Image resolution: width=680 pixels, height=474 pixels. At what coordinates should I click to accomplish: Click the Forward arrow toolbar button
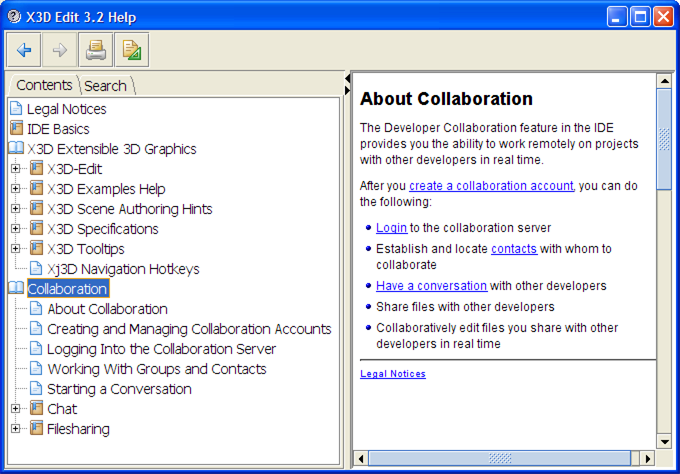(x=59, y=49)
